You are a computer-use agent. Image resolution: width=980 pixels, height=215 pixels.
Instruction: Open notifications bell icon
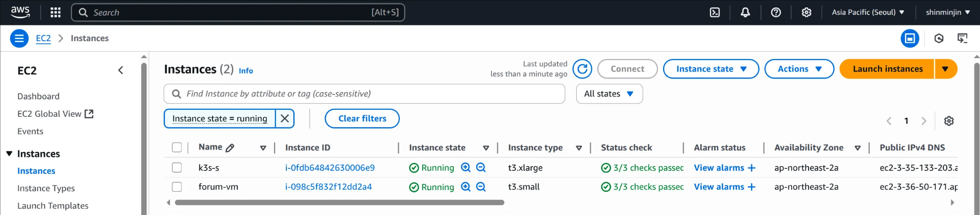(x=745, y=12)
